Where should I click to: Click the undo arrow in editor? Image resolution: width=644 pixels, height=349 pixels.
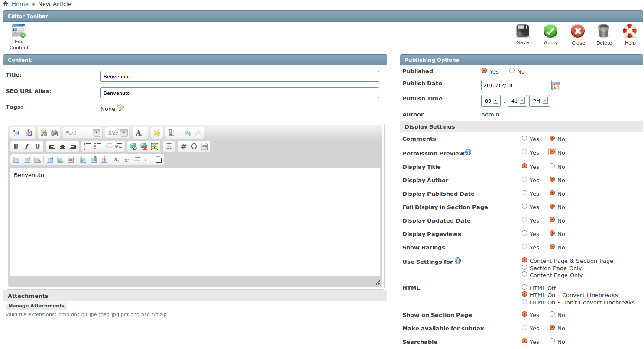tap(188, 133)
